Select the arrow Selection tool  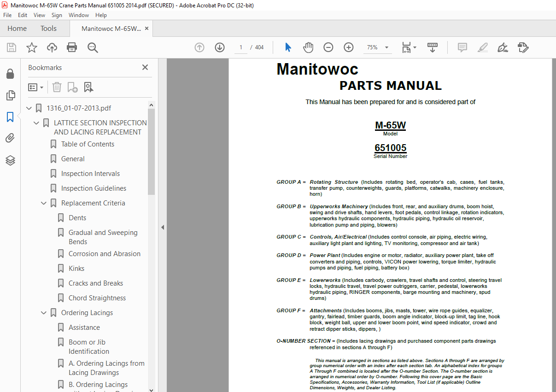pos(288,47)
